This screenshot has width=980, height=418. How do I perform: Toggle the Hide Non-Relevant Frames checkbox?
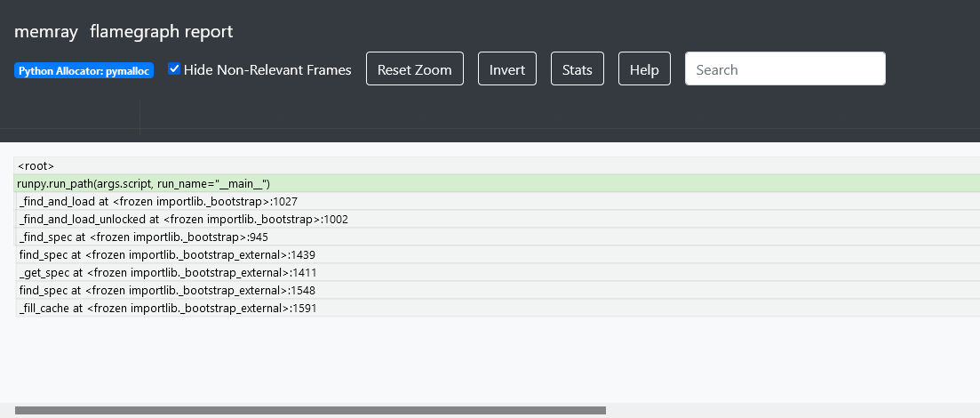pyautogui.click(x=175, y=69)
